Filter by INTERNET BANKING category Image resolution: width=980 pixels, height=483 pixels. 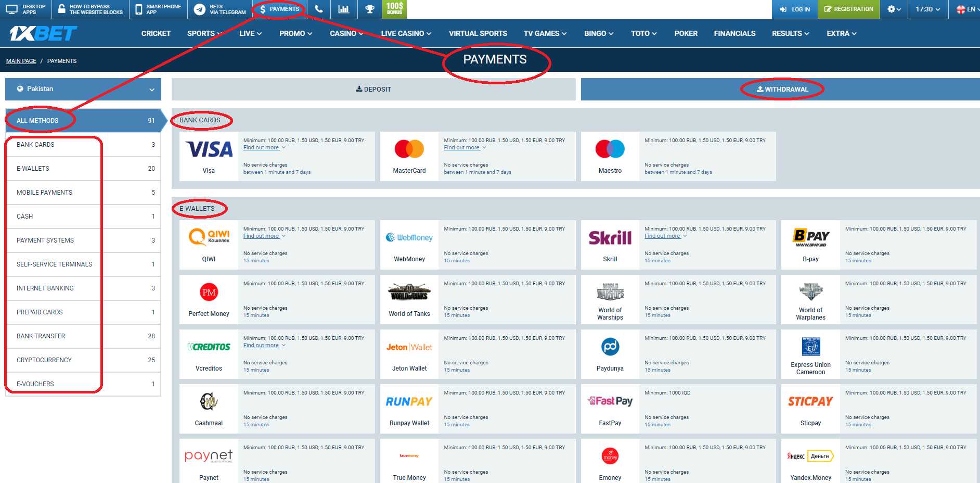point(83,288)
